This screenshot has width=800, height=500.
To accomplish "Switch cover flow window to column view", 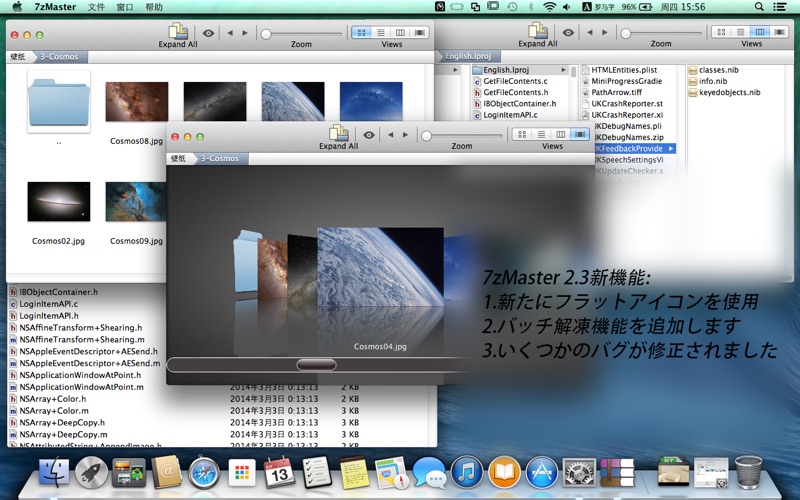I will click(x=561, y=135).
